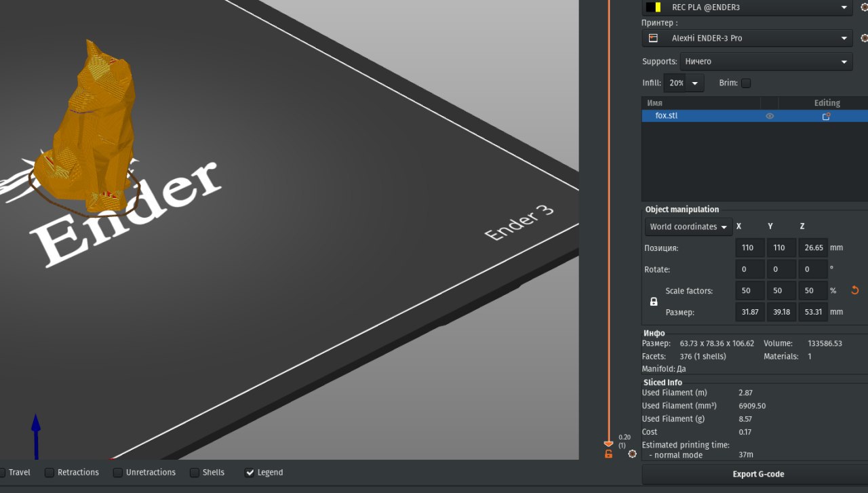Open the Supports dropdown

(766, 62)
